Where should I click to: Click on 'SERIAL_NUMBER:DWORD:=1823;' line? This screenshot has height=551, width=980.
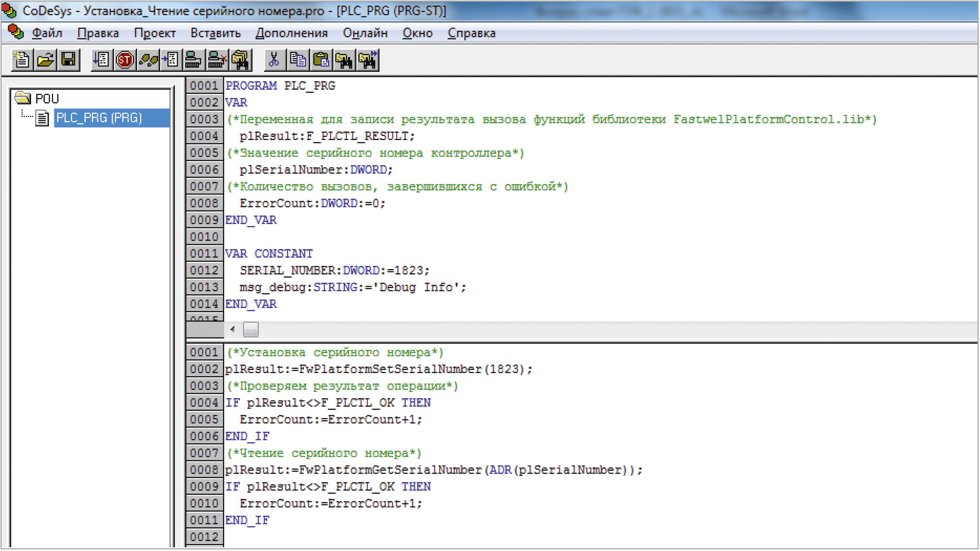(334, 270)
